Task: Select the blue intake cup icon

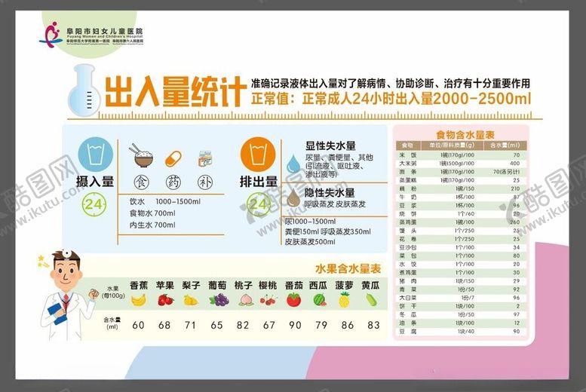Action: (x=95, y=155)
